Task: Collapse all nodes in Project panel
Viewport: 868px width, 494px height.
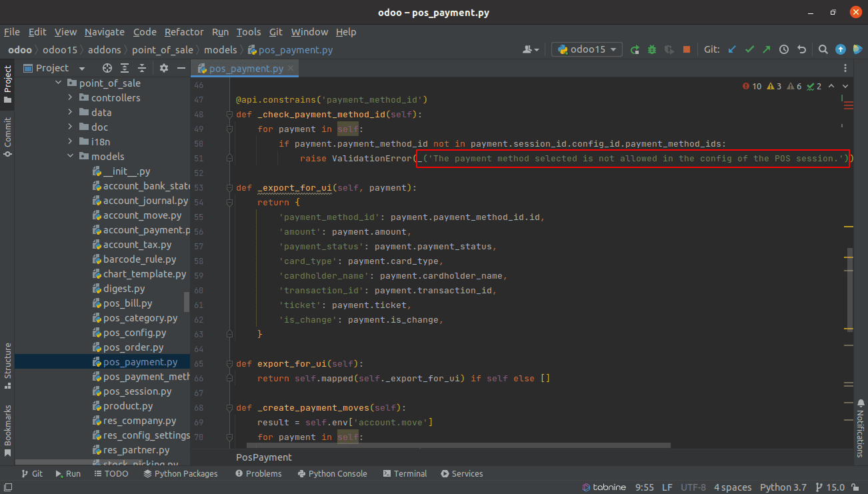Action: click(x=141, y=68)
